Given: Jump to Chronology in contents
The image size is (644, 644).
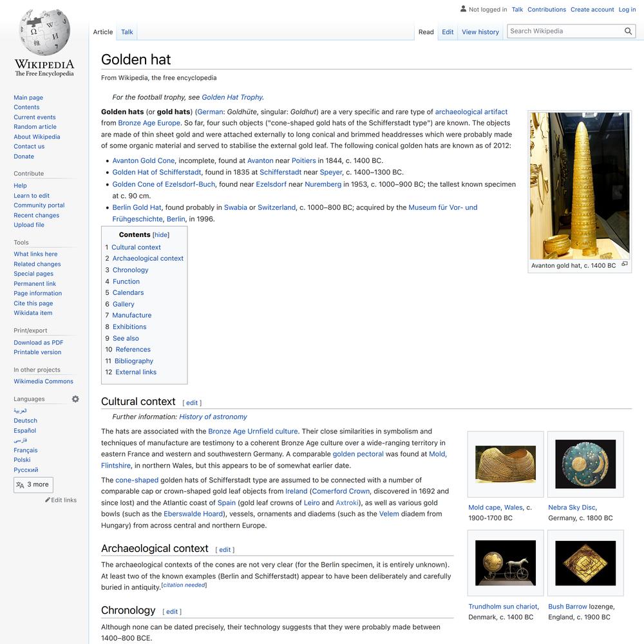Looking at the screenshot, I should (130, 270).
